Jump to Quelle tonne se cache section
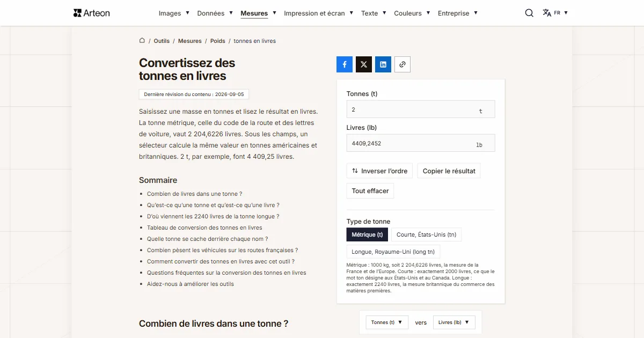The height and width of the screenshot is (338, 644). click(207, 239)
